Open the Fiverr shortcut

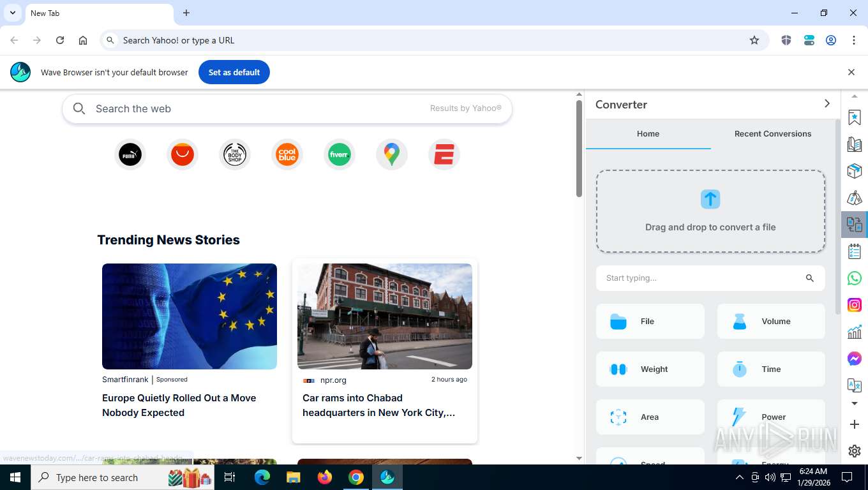(x=340, y=154)
